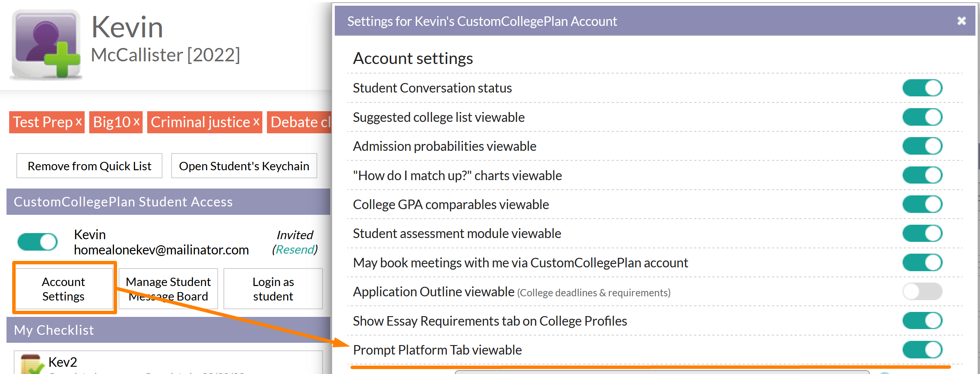Screen dimensions: 980x374
Task: Click Kevin's profile avatar icon
Action: pos(46,45)
